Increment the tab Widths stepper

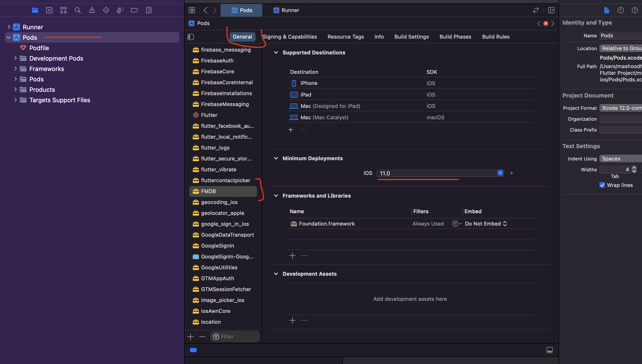[x=634, y=168]
